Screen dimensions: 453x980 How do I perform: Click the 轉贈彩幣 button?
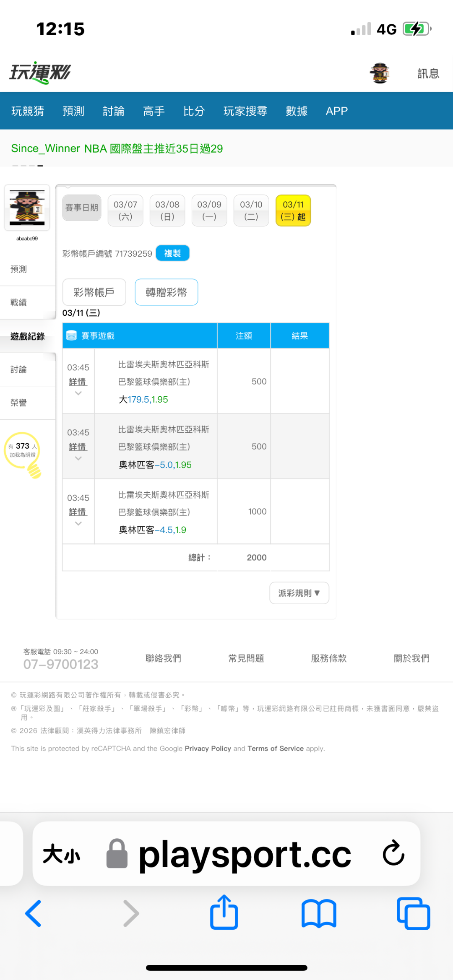coord(166,292)
